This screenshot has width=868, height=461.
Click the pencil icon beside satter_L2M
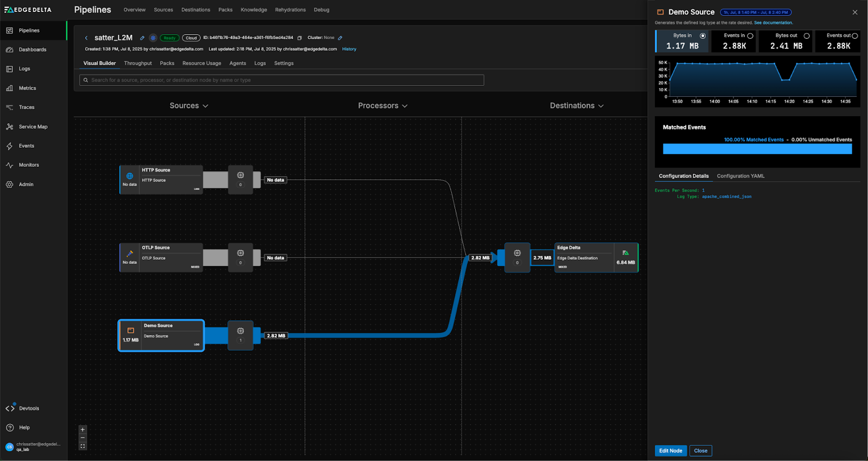(x=142, y=38)
